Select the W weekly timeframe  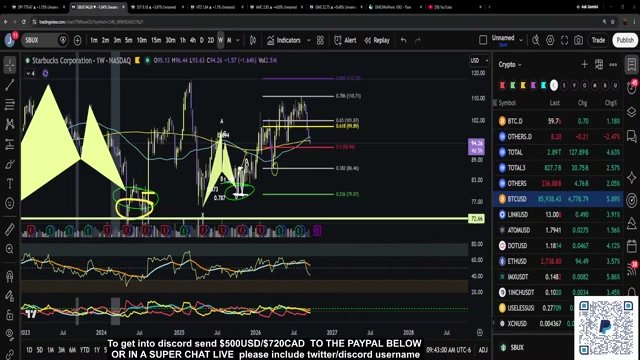click(220, 40)
